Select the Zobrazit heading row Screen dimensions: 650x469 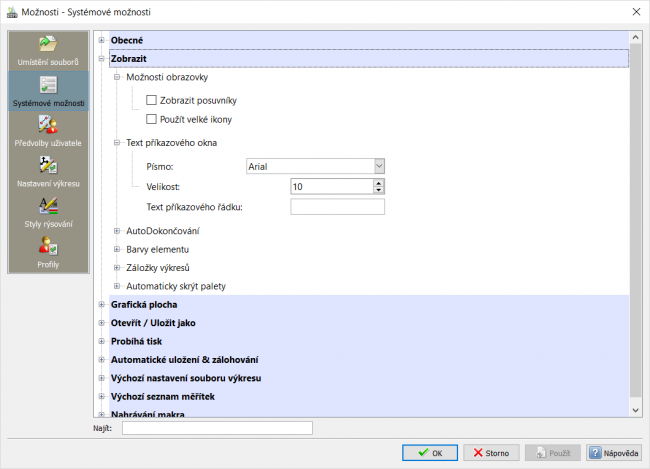[369, 59]
